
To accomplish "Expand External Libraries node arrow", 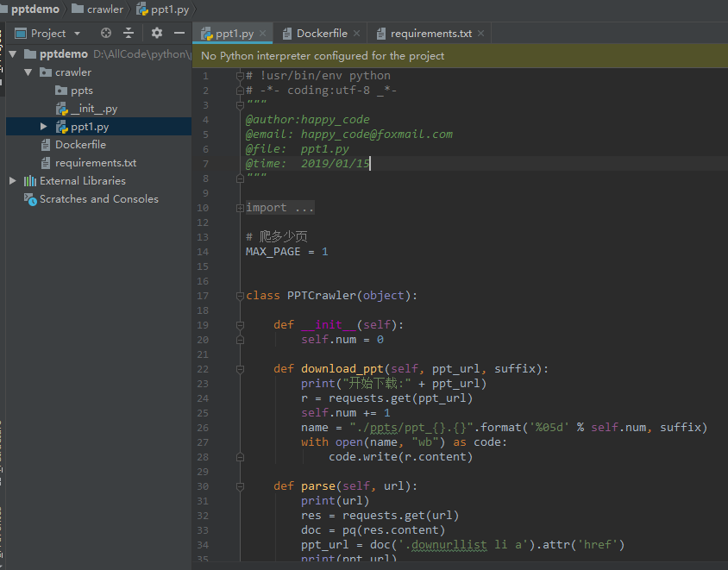I will click(13, 180).
